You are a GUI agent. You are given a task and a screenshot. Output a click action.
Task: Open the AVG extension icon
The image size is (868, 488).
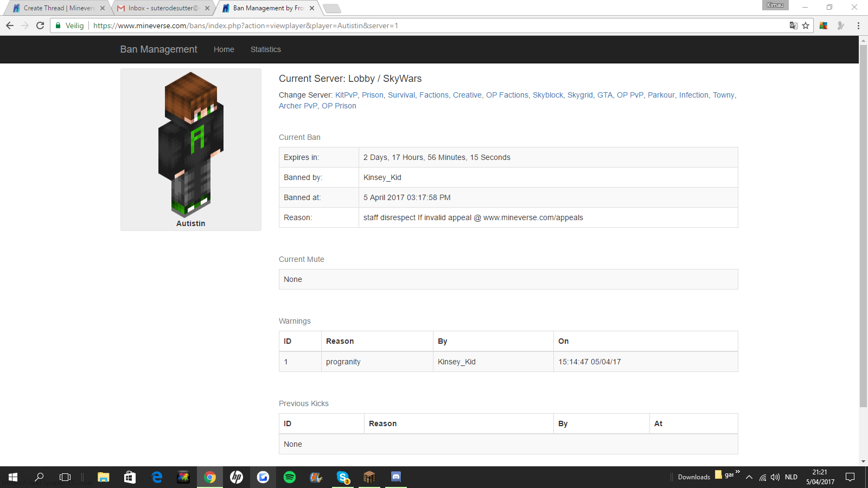coord(824,25)
